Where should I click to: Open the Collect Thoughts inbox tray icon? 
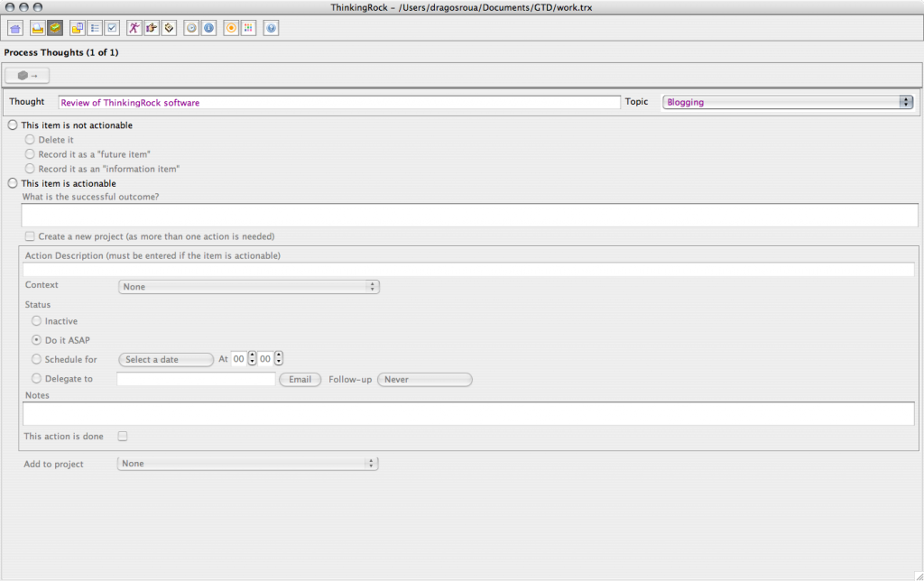point(38,28)
